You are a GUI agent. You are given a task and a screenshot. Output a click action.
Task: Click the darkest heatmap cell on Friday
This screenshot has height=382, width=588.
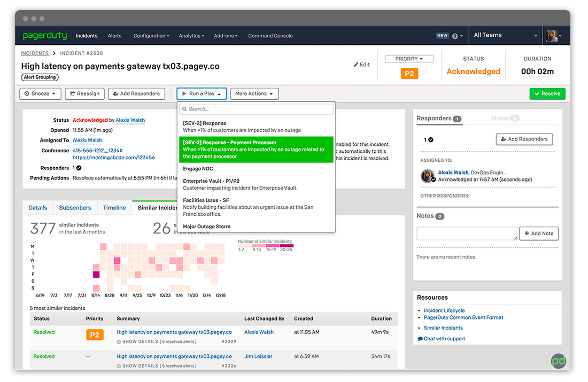point(96,275)
